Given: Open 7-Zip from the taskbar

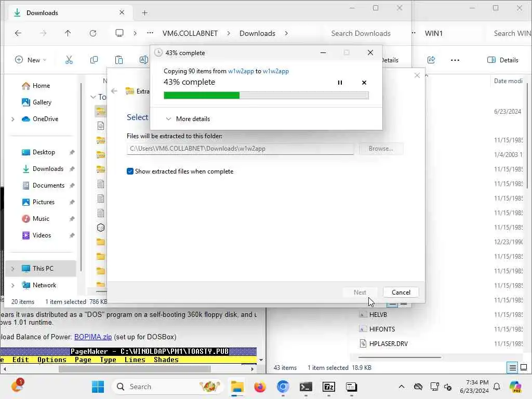Looking at the screenshot, I should [x=328, y=387].
